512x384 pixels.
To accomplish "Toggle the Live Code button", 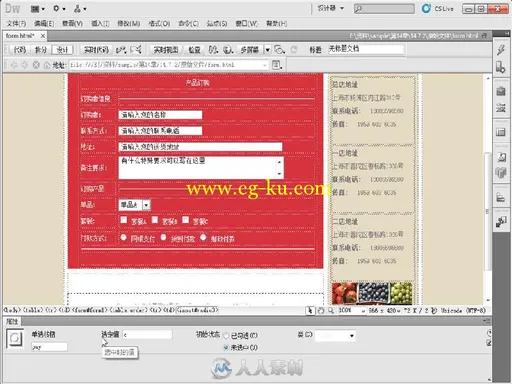I will (96, 50).
